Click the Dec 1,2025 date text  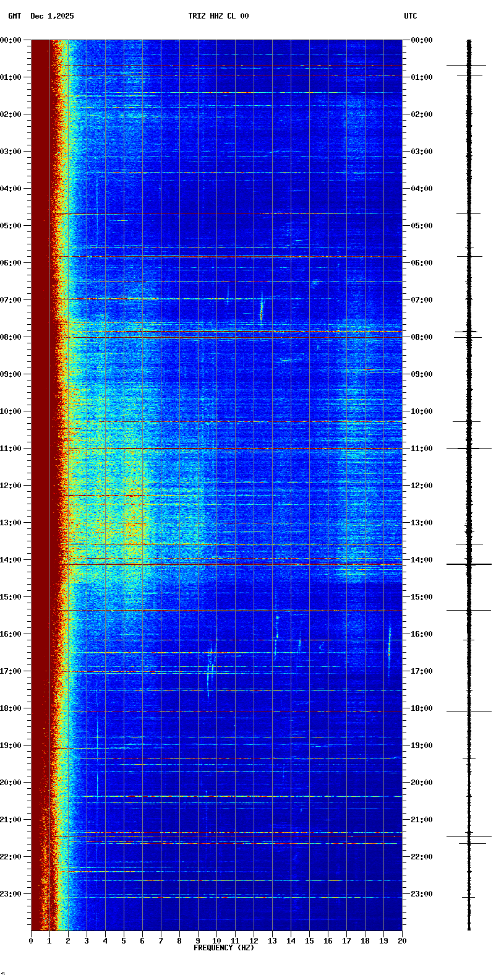52,16
